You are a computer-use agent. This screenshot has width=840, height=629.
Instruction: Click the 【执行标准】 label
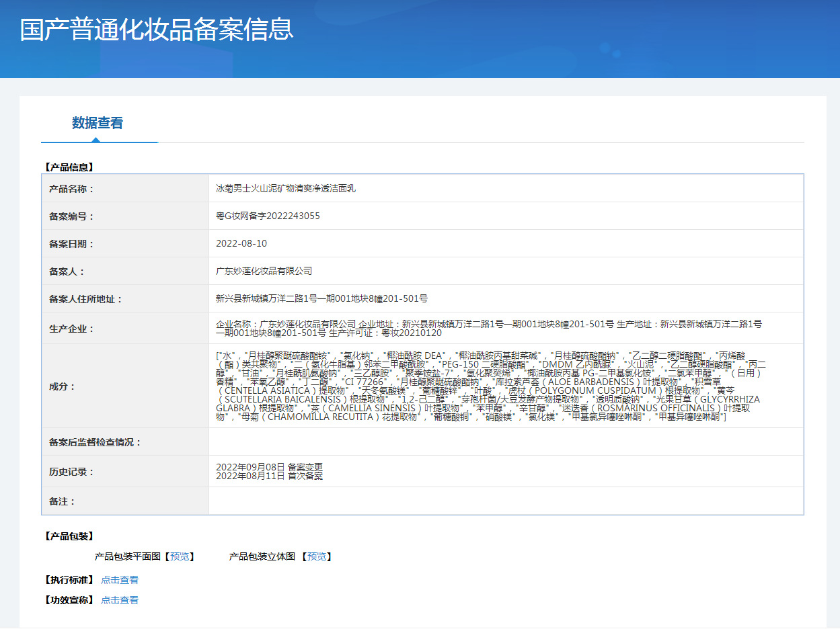click(68, 580)
